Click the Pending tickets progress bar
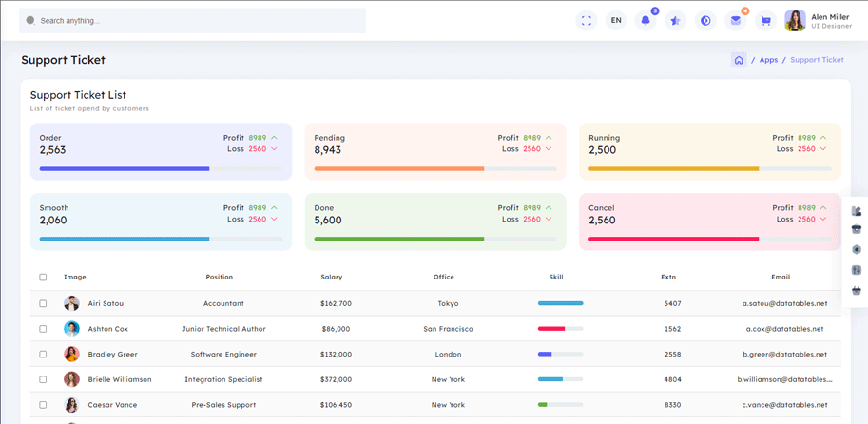Screen dimensions: 868x424 pyautogui.click(x=434, y=169)
